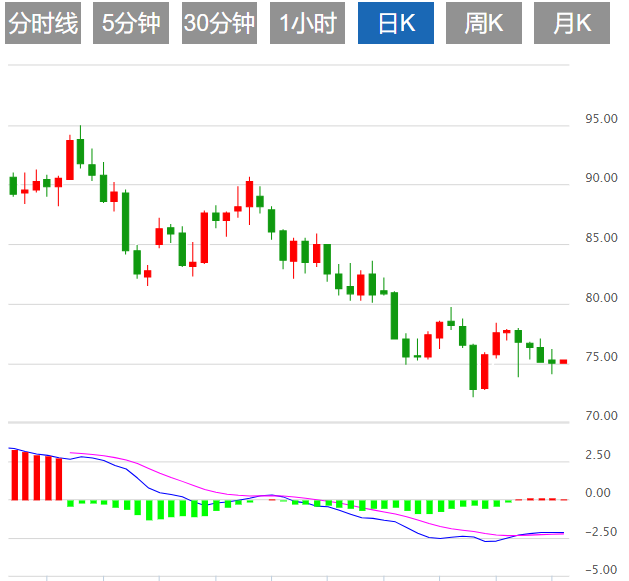Viewport: 629px width, 581px height.
Task: Click the 80.00 price axis label
Action: pos(602,297)
